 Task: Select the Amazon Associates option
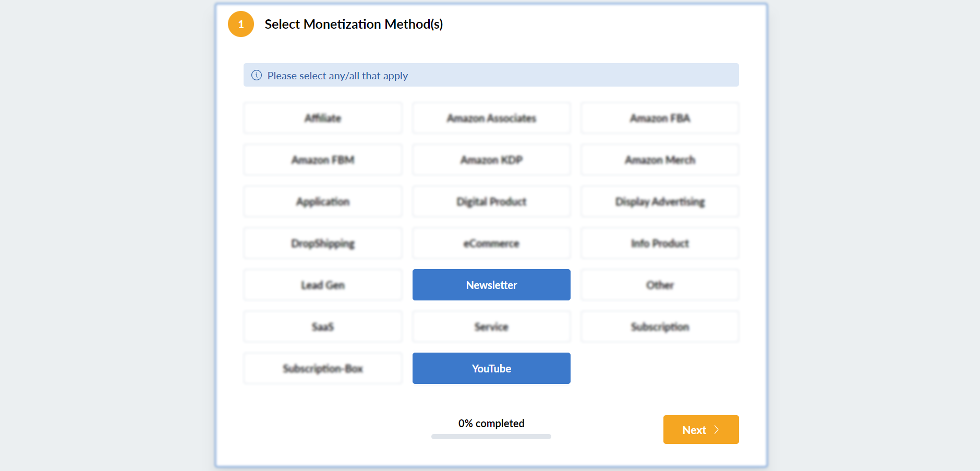(x=491, y=118)
